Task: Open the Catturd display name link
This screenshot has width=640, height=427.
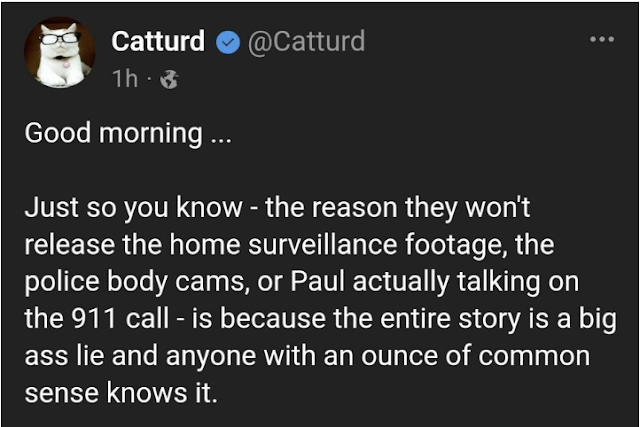Action: tap(158, 42)
